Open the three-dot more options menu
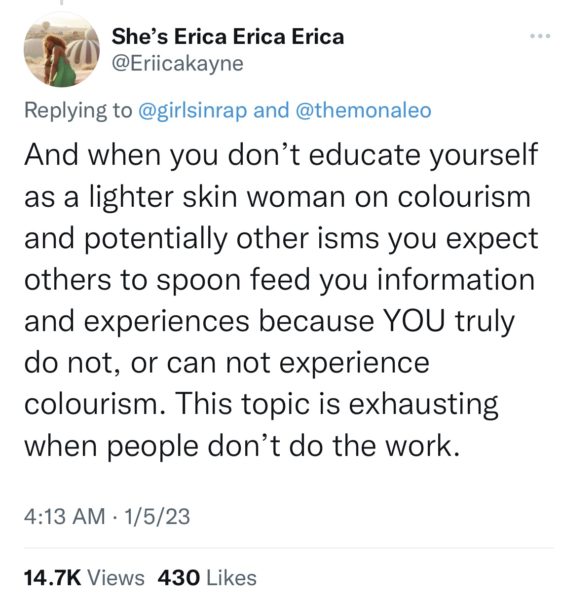The height and width of the screenshot is (600, 561). pyautogui.click(x=540, y=36)
